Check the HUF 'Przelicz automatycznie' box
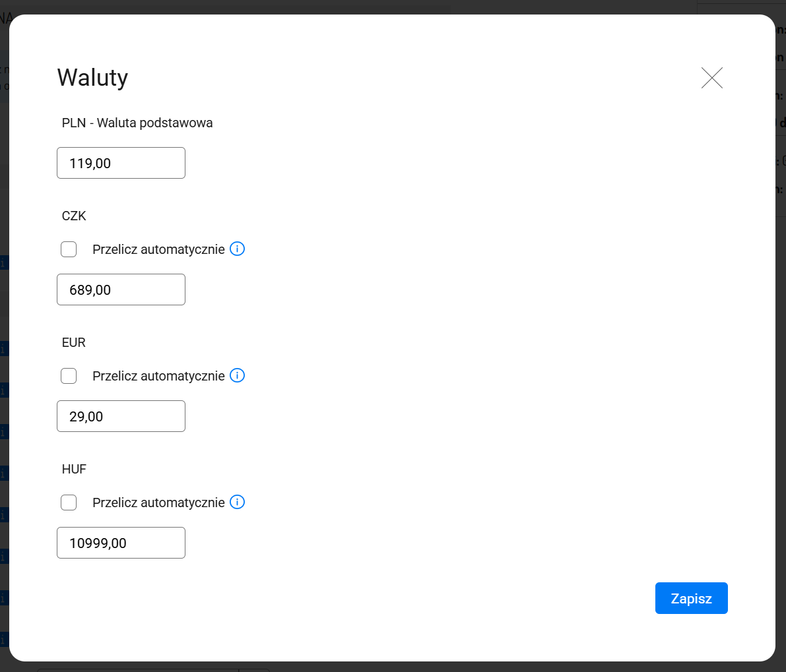The height and width of the screenshot is (672, 786). [x=69, y=503]
